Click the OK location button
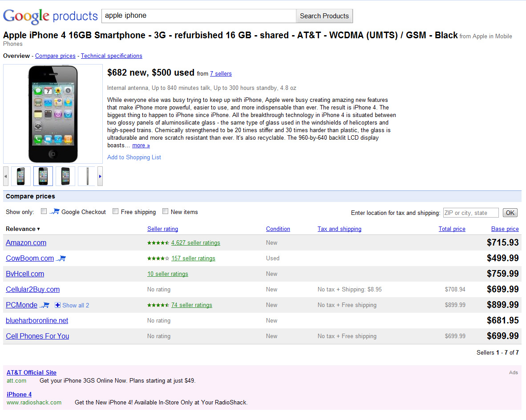Viewport: 526px width, 420px height. [510, 213]
